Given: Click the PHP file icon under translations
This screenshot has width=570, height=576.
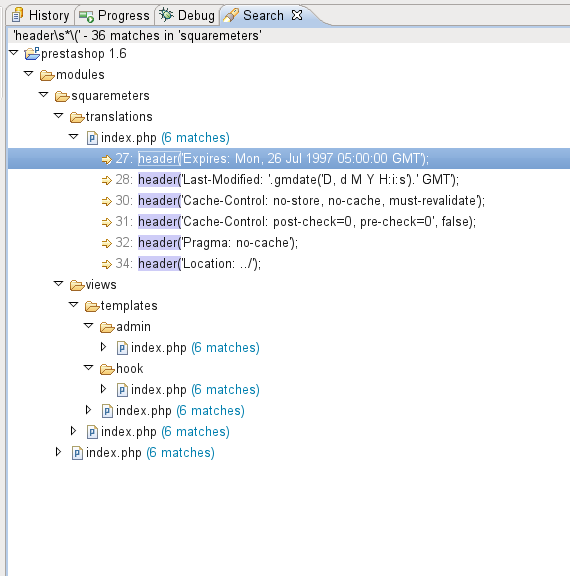Looking at the screenshot, I should [92, 138].
